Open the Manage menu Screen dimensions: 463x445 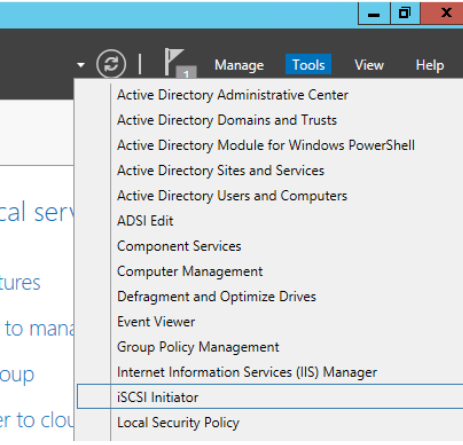(x=239, y=65)
